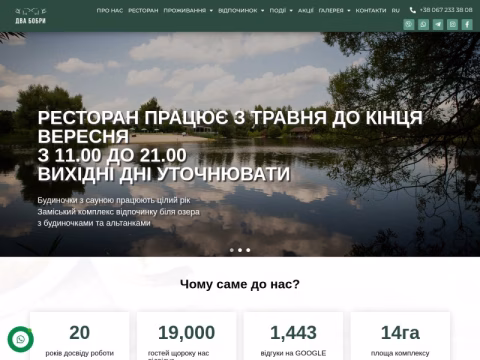Click the 20 років досвіду card
Screen dimensions: 480x360
click(x=79, y=336)
